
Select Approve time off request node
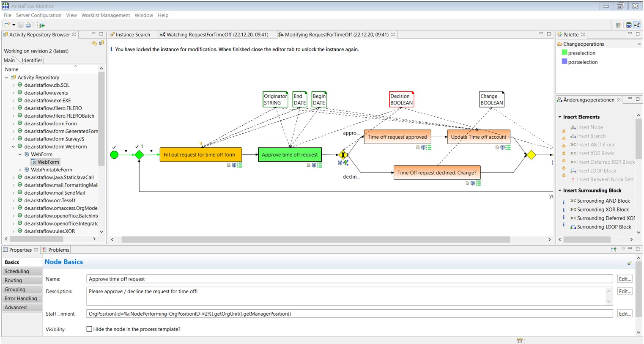pos(290,154)
